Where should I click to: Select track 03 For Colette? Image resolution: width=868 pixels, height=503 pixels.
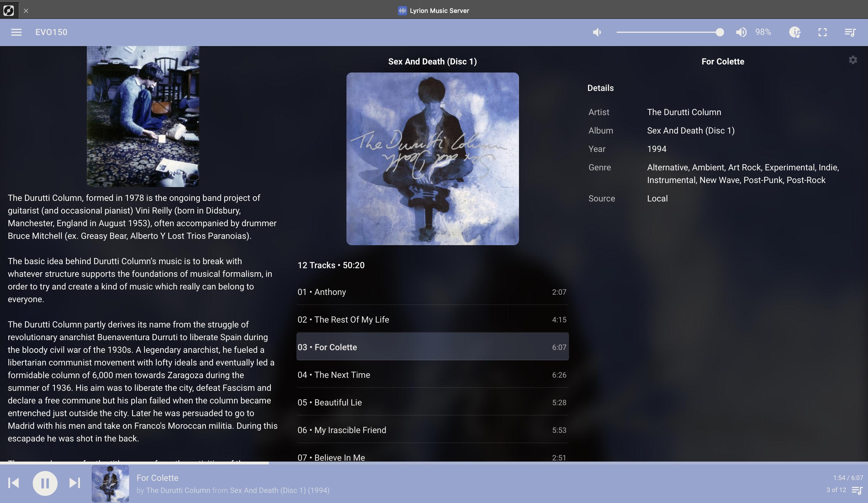tap(432, 346)
